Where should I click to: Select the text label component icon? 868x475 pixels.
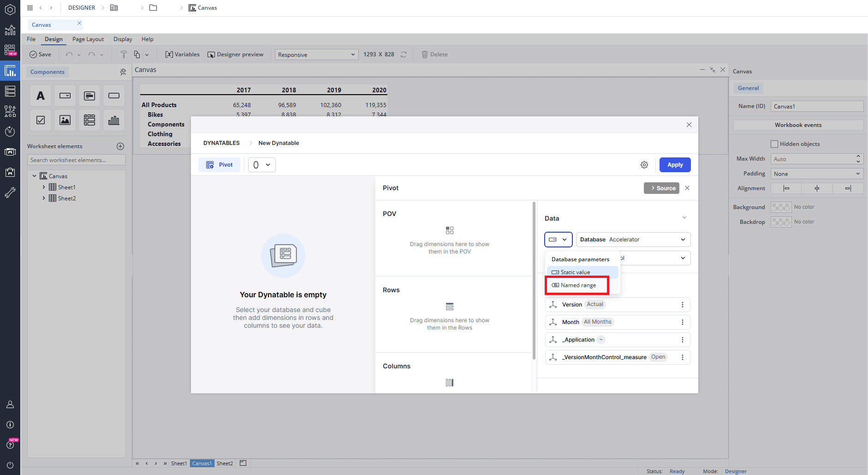click(41, 96)
